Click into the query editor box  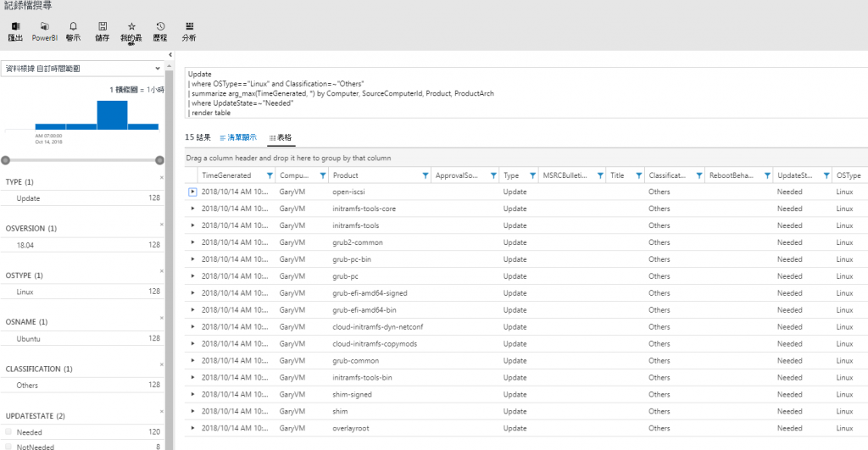[x=526, y=93]
